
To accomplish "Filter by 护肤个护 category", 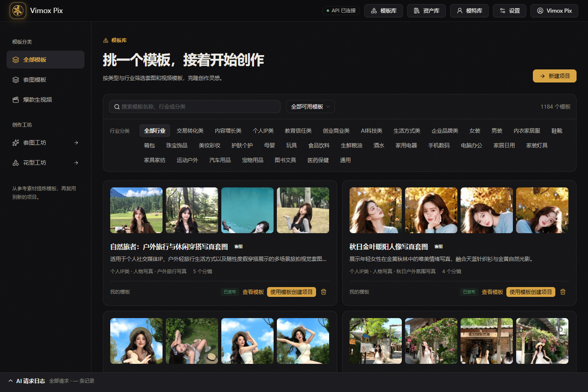I will [242, 145].
